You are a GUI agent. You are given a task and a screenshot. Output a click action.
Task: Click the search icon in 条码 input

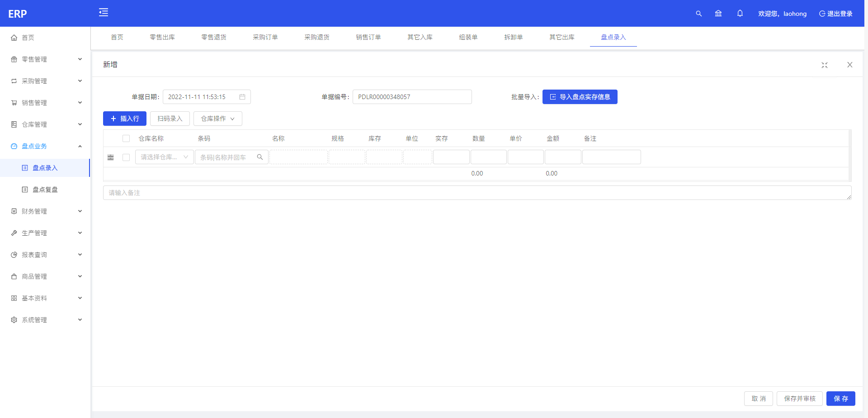(260, 157)
